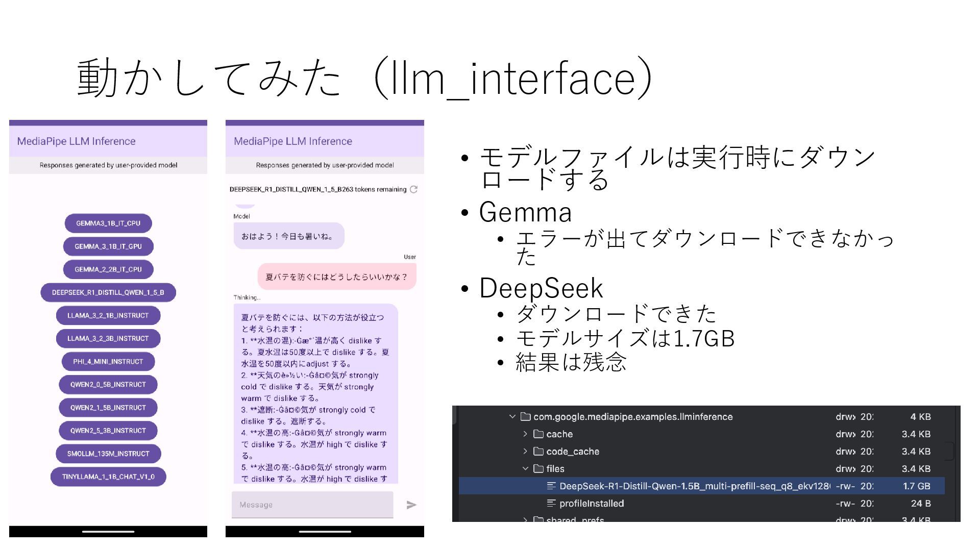Click the refresh icon next to tokens remaining

(x=413, y=189)
